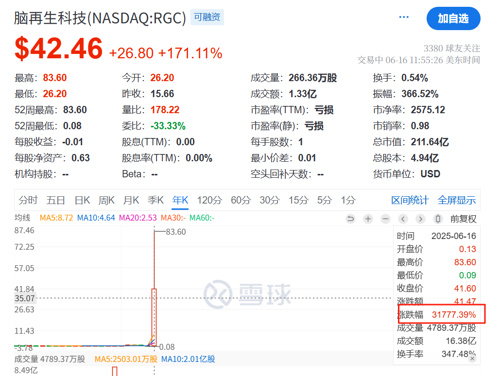The height and width of the screenshot is (376, 500).
Task: Click the volume MA10:2.01亿股 label
Action: (188, 359)
